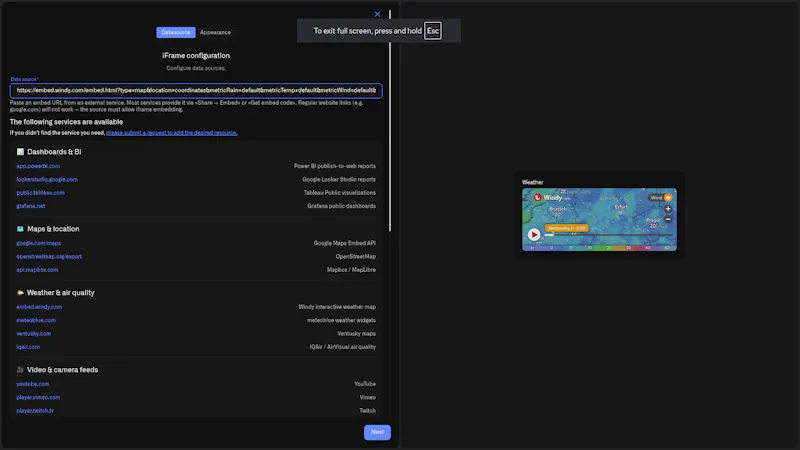This screenshot has height=450, width=800.
Task: Select iqair.com service
Action: pos(28,346)
